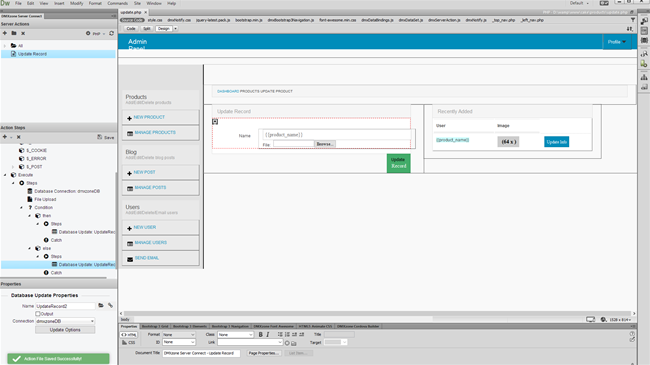Open the Design view dropdown arrow
Viewport: 650px width, 365px height.
(175, 29)
